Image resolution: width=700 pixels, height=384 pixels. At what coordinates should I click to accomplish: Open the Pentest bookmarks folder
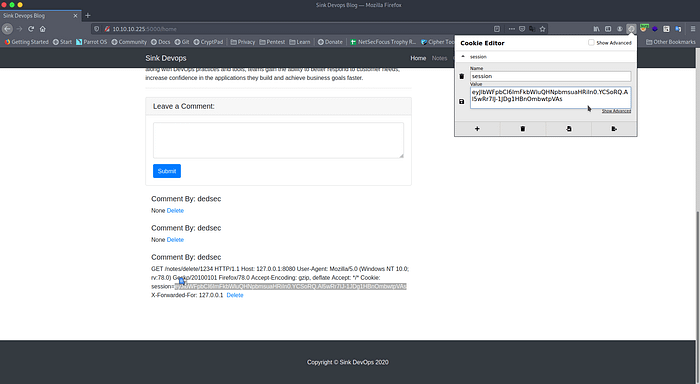[272, 42]
